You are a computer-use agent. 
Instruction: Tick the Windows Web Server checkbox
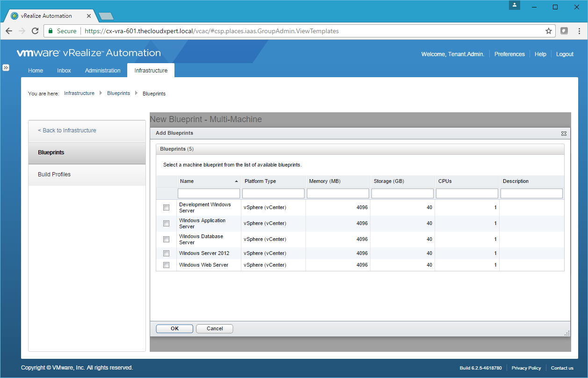click(166, 265)
